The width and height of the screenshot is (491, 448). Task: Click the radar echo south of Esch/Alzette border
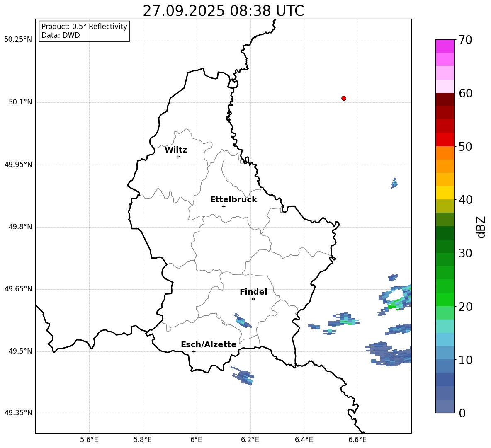coord(243,376)
